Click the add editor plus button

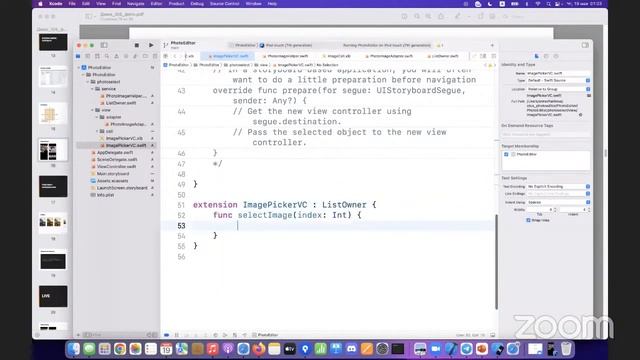492,45
